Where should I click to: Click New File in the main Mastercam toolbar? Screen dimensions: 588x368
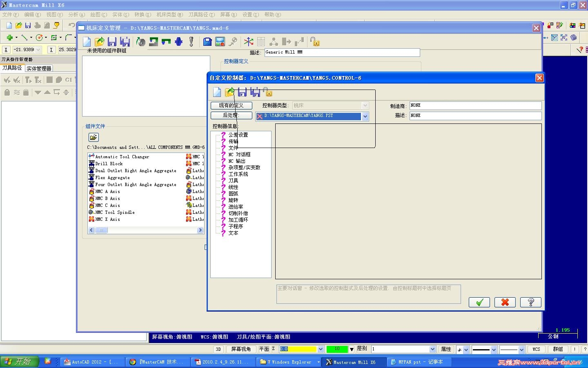point(9,25)
